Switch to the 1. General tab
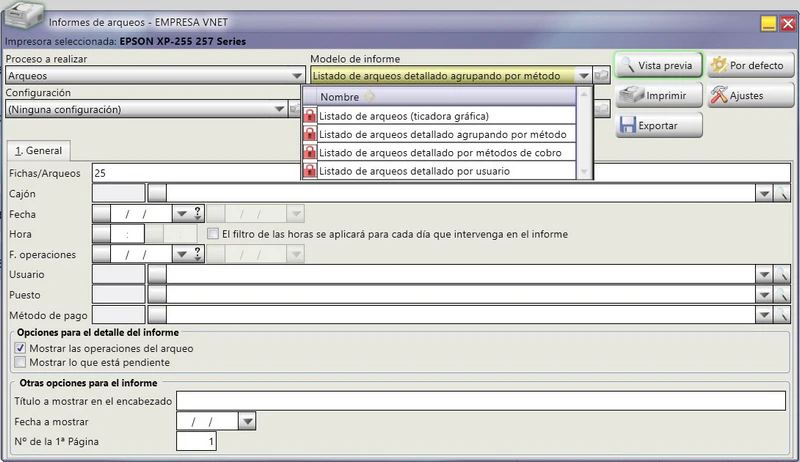This screenshot has height=462, width=800. (39, 150)
